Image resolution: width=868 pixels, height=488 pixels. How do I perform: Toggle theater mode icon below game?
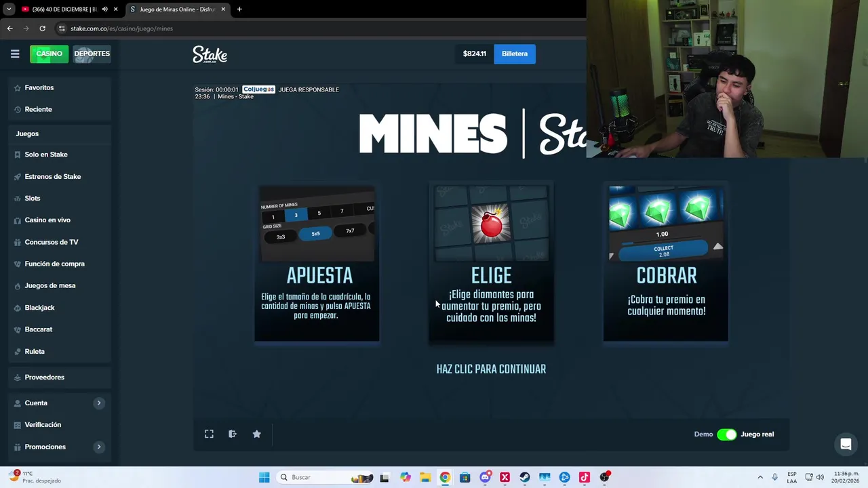pos(233,434)
